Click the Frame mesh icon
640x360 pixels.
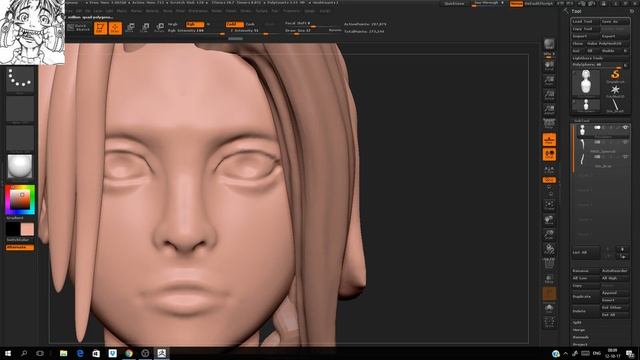549,205
